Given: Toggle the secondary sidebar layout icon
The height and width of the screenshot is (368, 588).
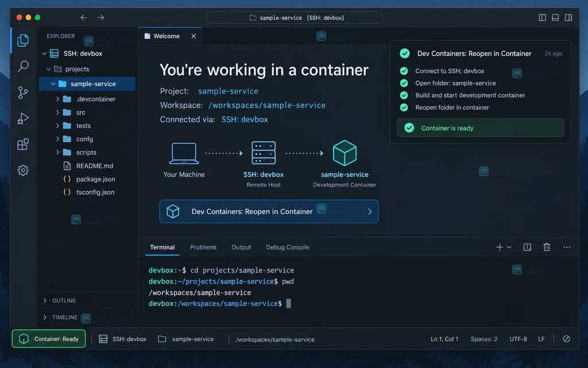Looking at the screenshot, I should (x=568, y=18).
